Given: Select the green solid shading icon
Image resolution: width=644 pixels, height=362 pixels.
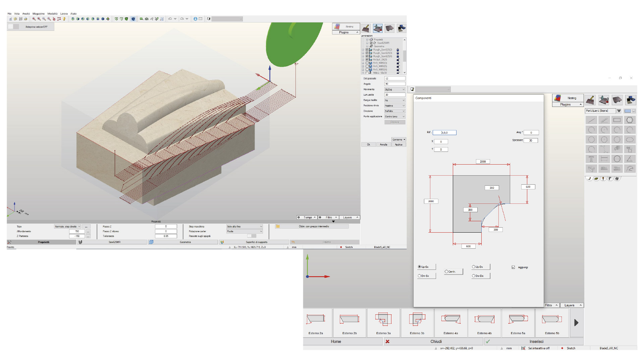Looking at the screenshot, I should (x=126, y=19).
